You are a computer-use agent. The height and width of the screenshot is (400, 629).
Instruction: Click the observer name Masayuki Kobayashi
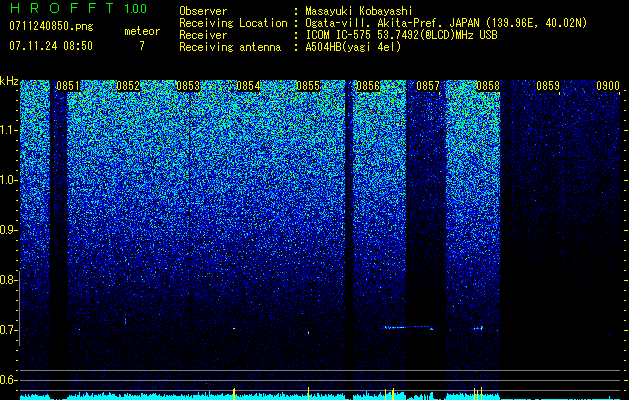click(x=359, y=11)
